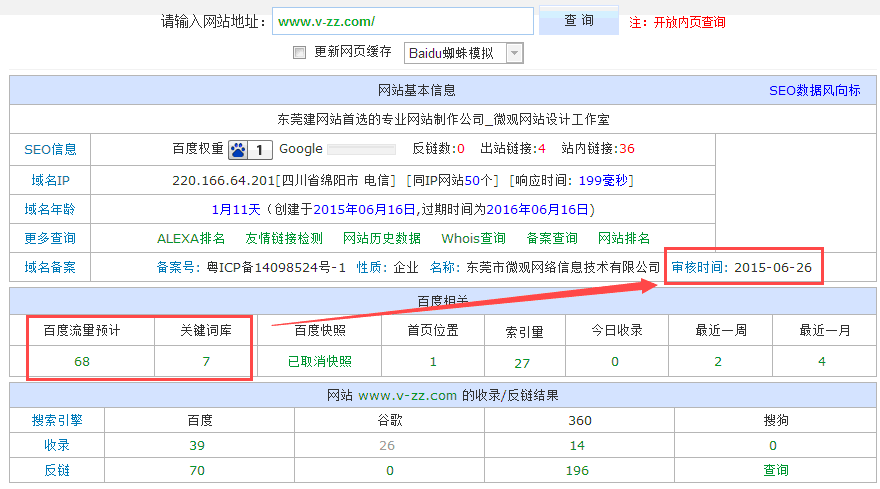The width and height of the screenshot is (880, 489).
Task: Click the 360 收录 value 14
Action: click(577, 446)
